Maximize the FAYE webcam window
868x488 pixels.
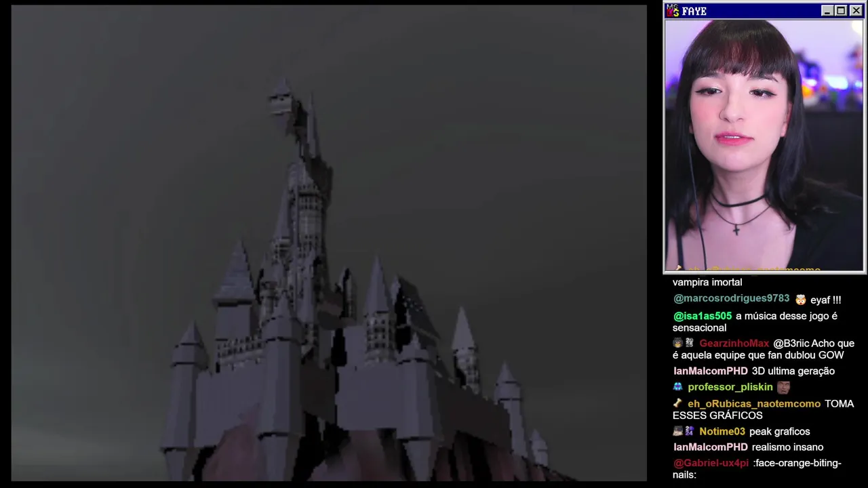click(841, 11)
